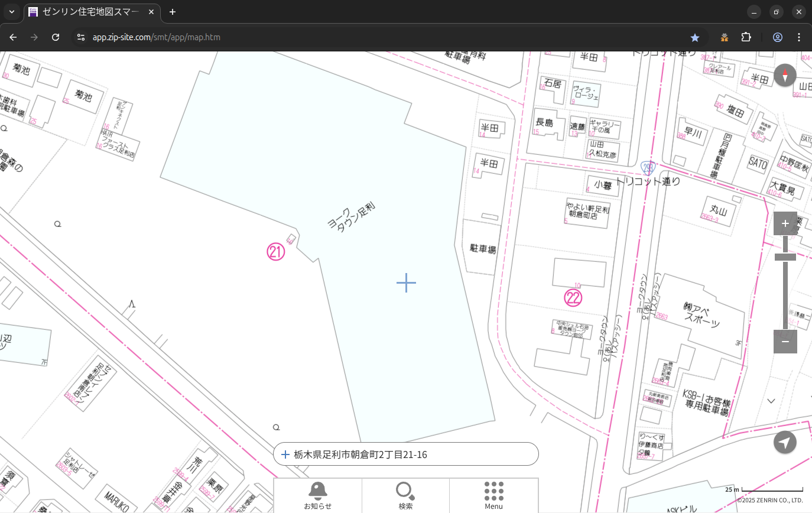
Task: Click the map center crosshair
Action: tap(406, 283)
